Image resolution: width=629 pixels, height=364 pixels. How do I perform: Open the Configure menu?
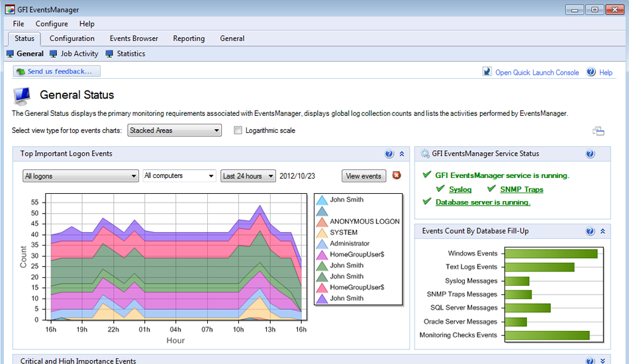point(52,24)
